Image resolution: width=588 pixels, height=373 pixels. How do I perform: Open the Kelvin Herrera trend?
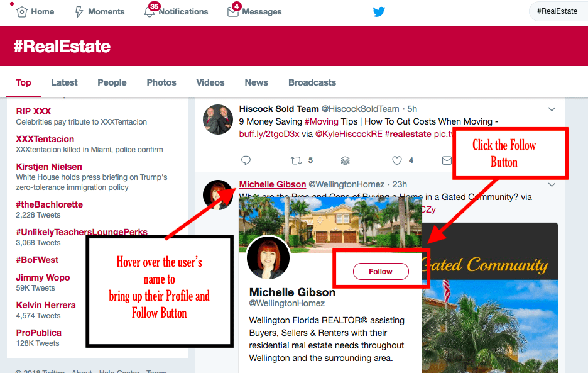pos(46,305)
